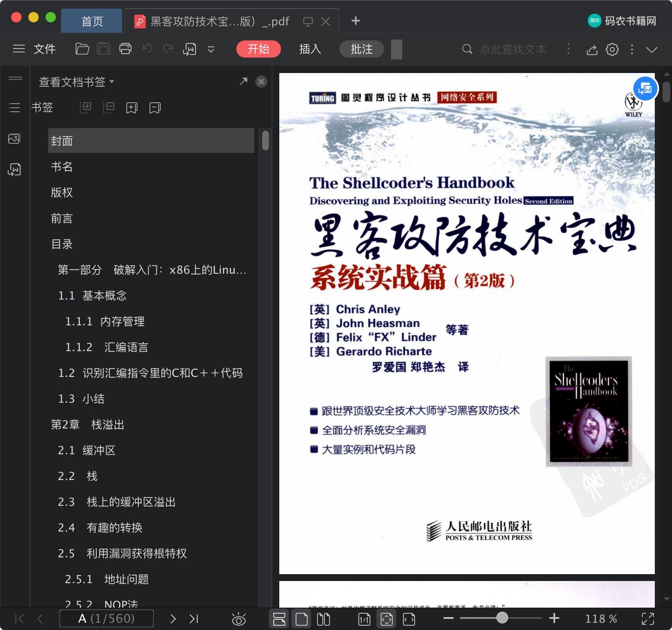Jump to the 版权 bookmark
This screenshot has height=630, width=672.
click(62, 193)
